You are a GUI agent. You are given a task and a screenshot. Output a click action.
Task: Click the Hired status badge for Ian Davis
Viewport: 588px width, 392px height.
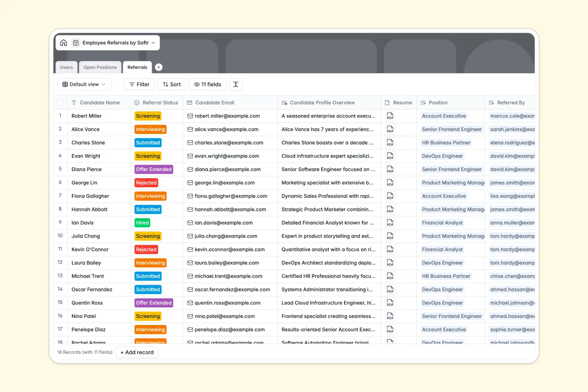point(142,222)
